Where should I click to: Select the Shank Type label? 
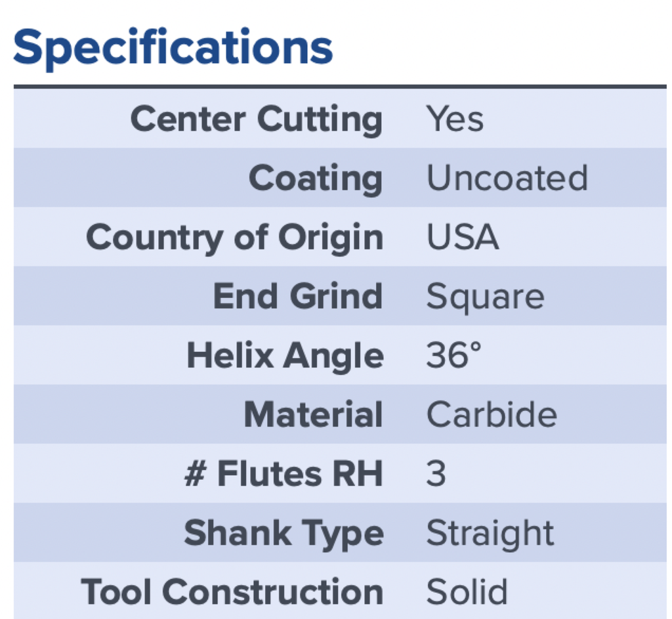283,534
